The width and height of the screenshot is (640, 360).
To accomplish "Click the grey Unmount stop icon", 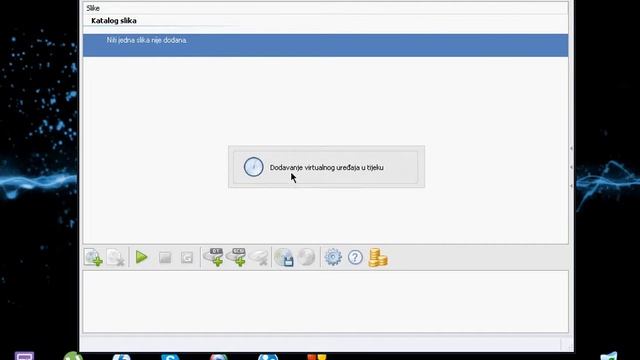I will point(165,258).
